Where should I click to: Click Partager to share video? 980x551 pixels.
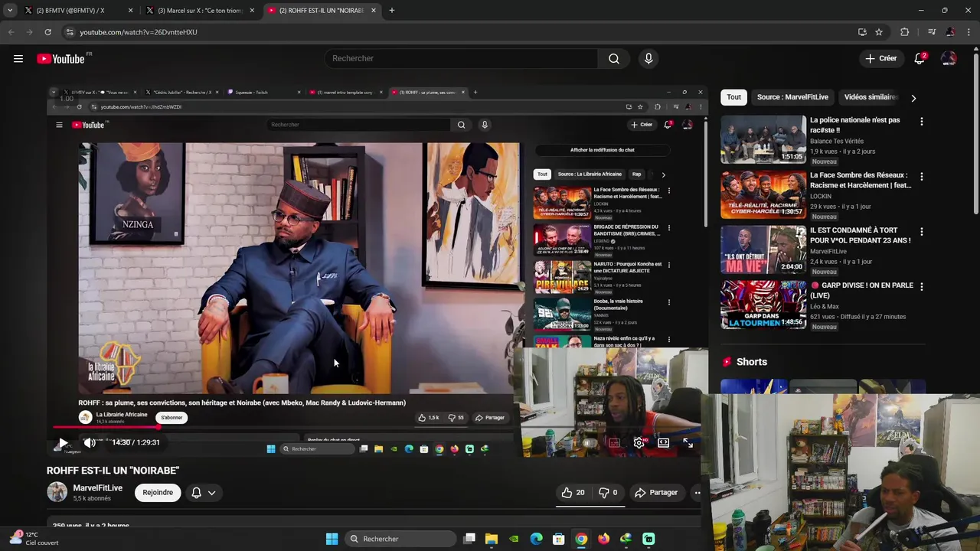pyautogui.click(x=656, y=493)
